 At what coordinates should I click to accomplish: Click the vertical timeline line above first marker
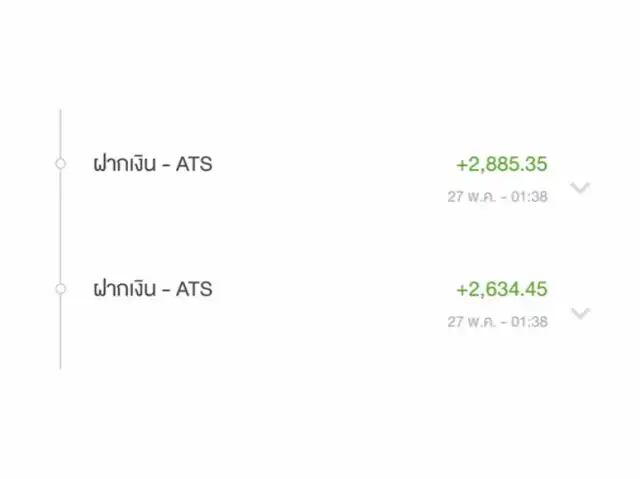click(x=60, y=134)
